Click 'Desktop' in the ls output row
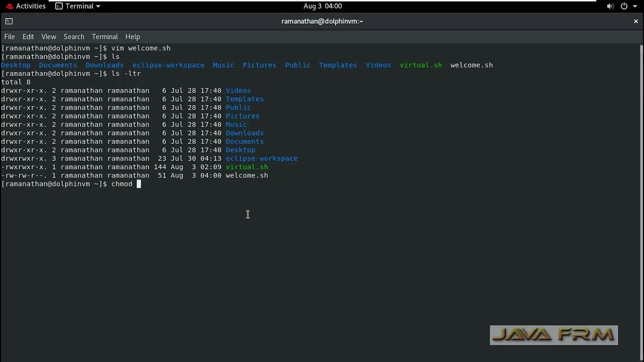Screen dimensions: 644x362 16,65
